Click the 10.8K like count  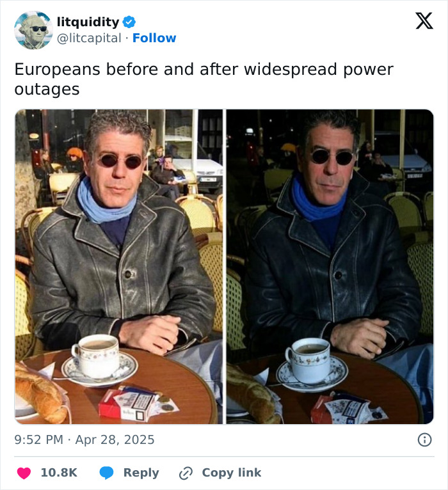click(x=59, y=473)
